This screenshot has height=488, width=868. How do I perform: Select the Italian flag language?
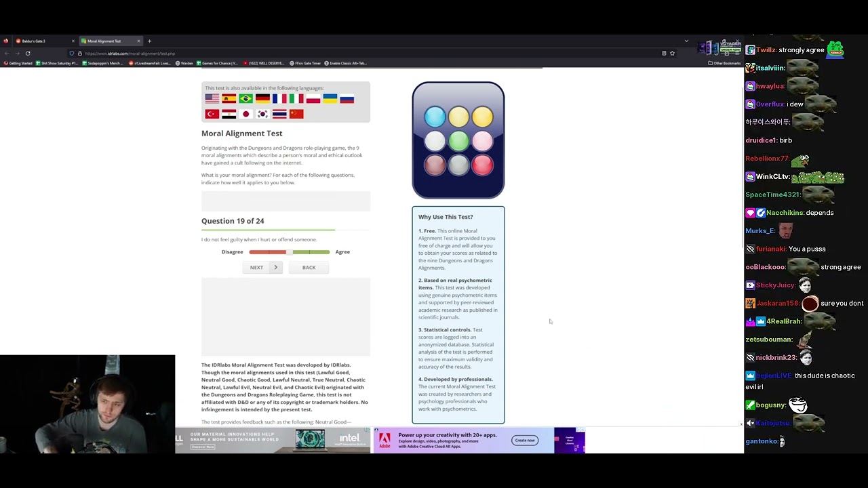296,99
